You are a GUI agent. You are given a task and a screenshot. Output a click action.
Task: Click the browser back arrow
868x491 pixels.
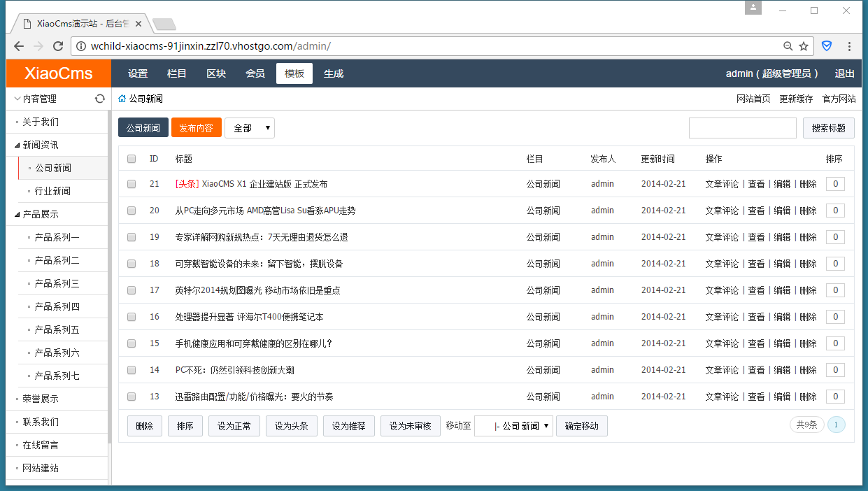19,46
